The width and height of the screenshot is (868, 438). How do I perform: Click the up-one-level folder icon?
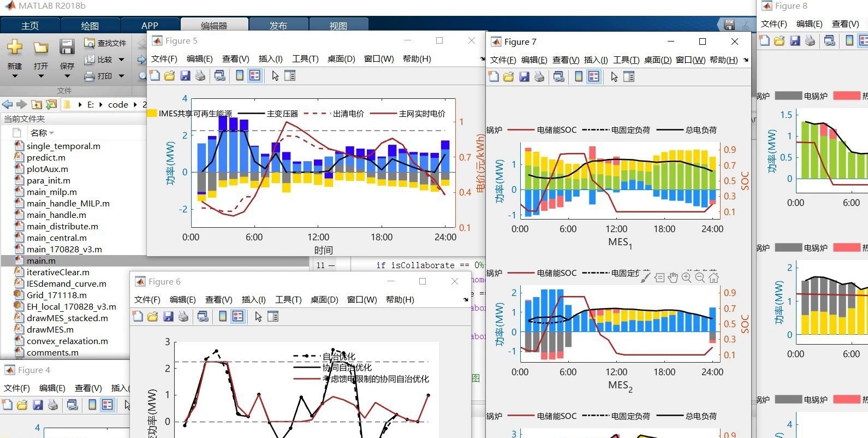(x=37, y=104)
